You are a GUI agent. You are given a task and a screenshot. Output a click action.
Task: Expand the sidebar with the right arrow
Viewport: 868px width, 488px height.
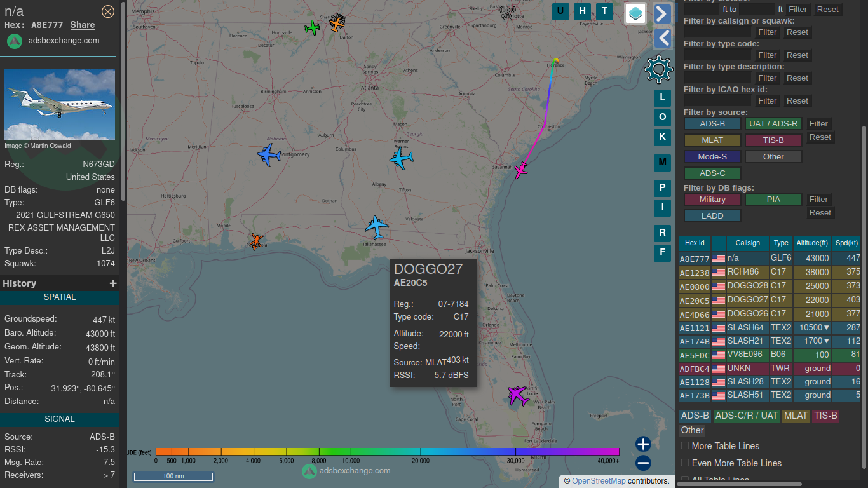pos(663,13)
